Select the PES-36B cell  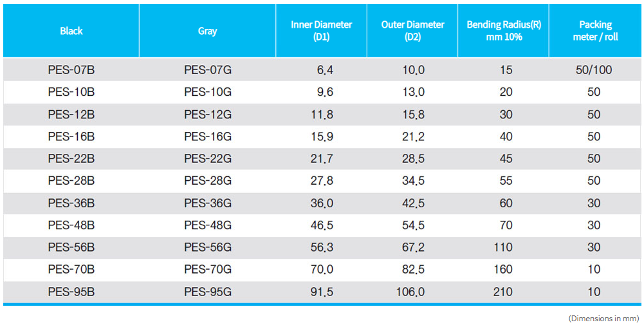pos(71,203)
